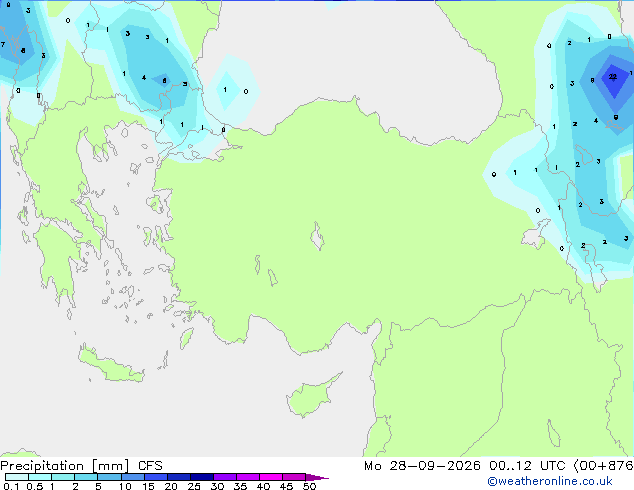
Task: Select the 2–5 mm legend color swatch
Action: pos(86,477)
